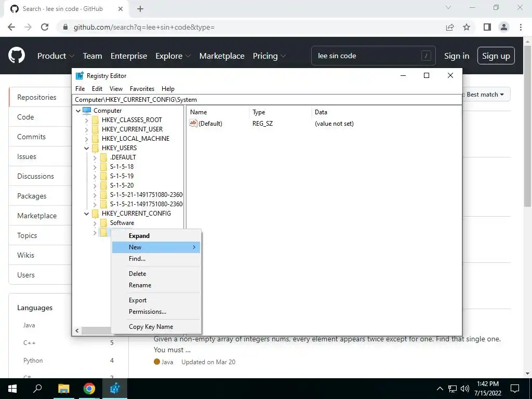Choose Find... in context menu
The image size is (532, 399).
point(156,259)
